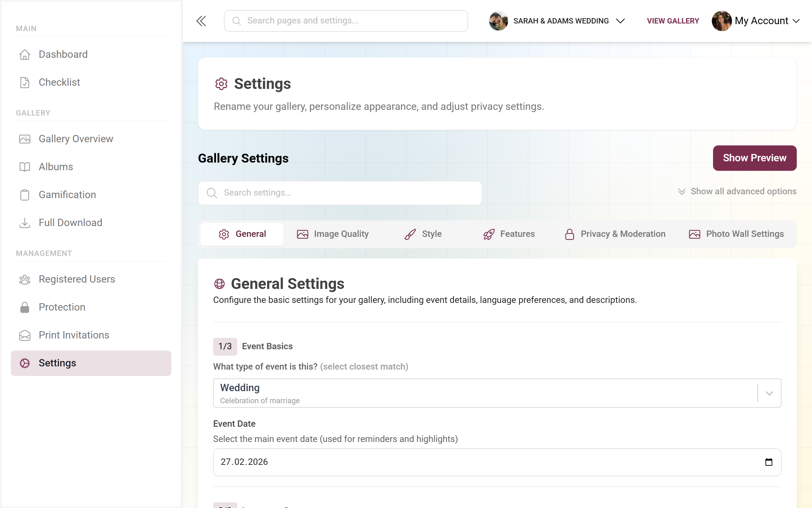Click magnifier icon in top search bar
This screenshot has width=812, height=508.
(x=236, y=21)
